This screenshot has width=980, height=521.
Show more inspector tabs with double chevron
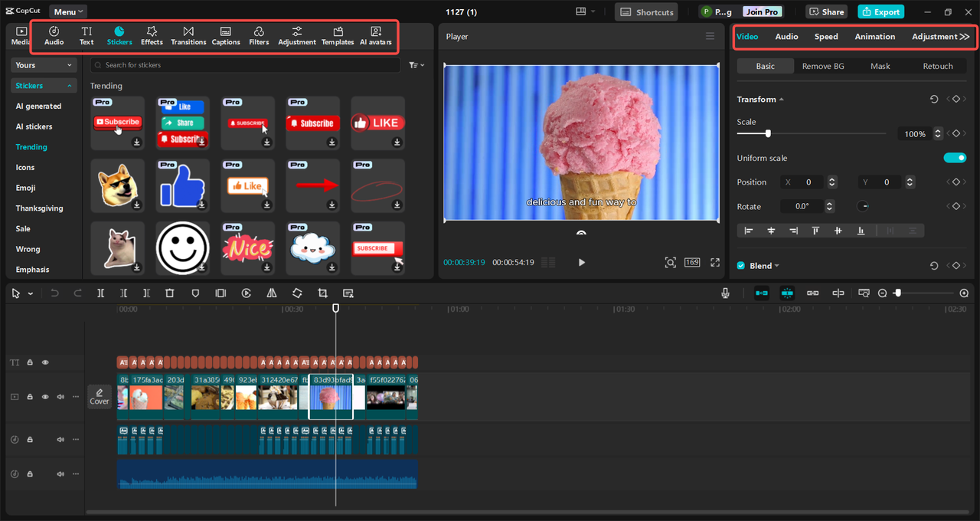[x=965, y=36]
